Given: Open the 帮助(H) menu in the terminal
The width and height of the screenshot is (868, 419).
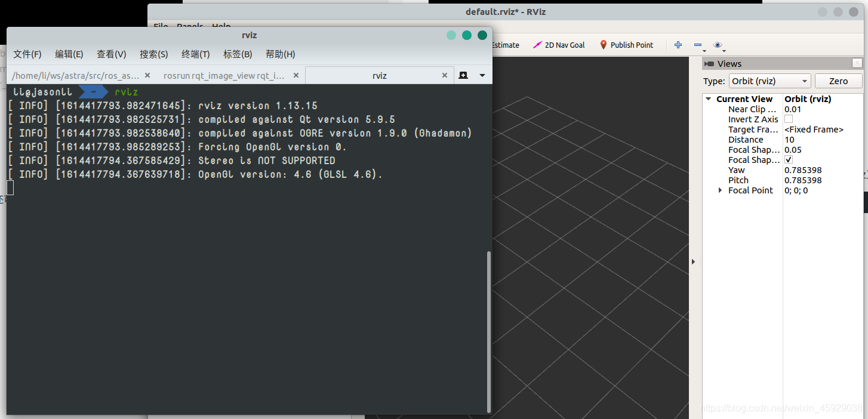Looking at the screenshot, I should (281, 54).
